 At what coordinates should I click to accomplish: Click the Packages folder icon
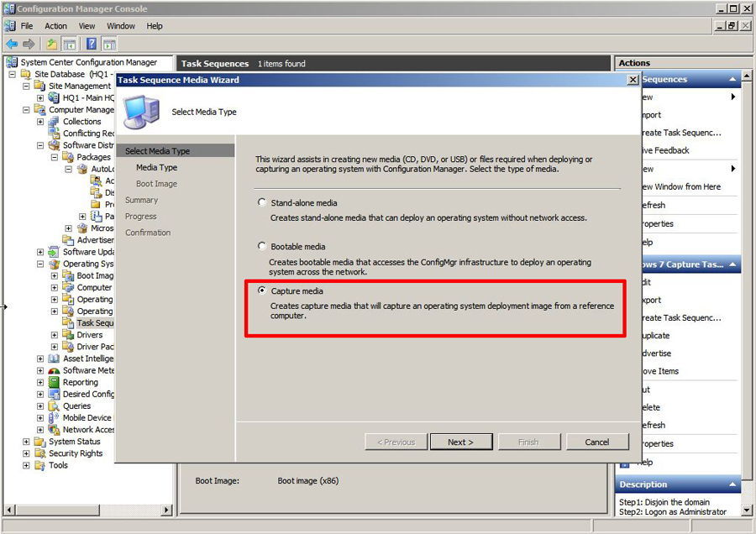tap(68, 157)
